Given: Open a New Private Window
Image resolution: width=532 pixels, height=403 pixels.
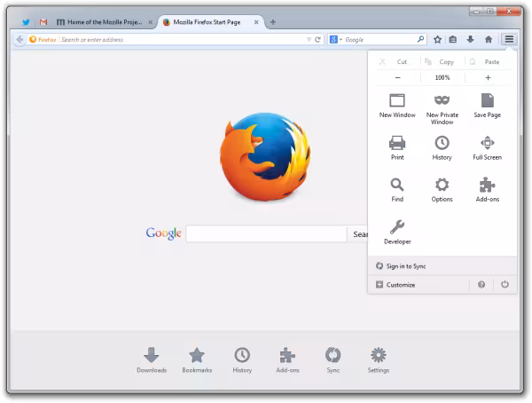Looking at the screenshot, I should coord(442,109).
